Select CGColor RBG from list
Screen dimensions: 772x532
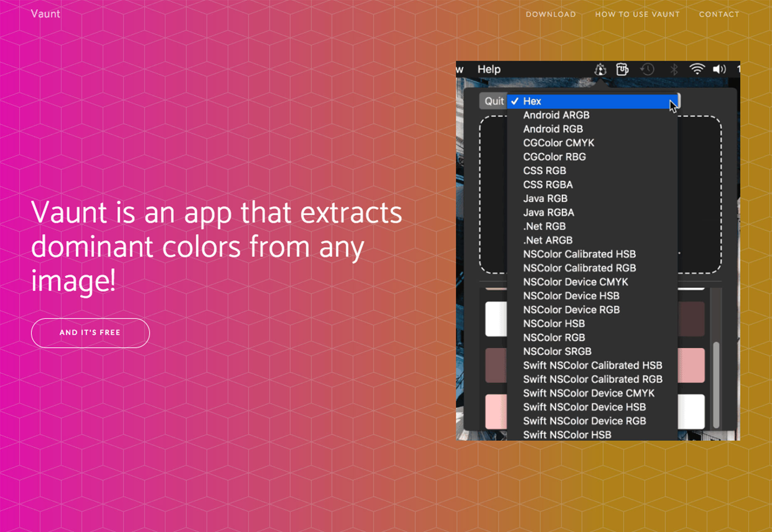click(x=592, y=157)
